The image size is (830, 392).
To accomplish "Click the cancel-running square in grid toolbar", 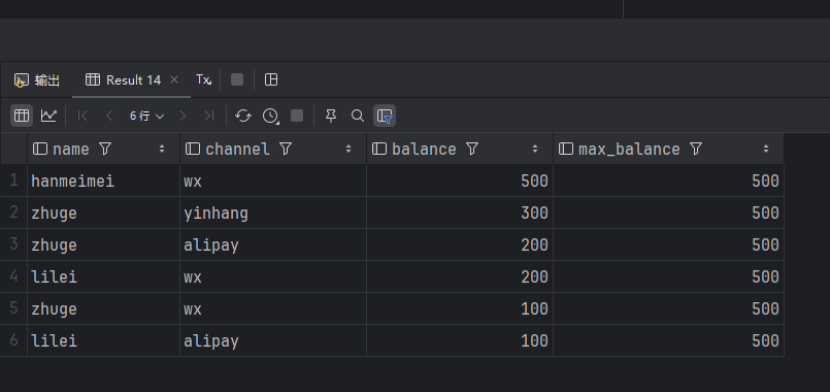I will pyautogui.click(x=297, y=115).
